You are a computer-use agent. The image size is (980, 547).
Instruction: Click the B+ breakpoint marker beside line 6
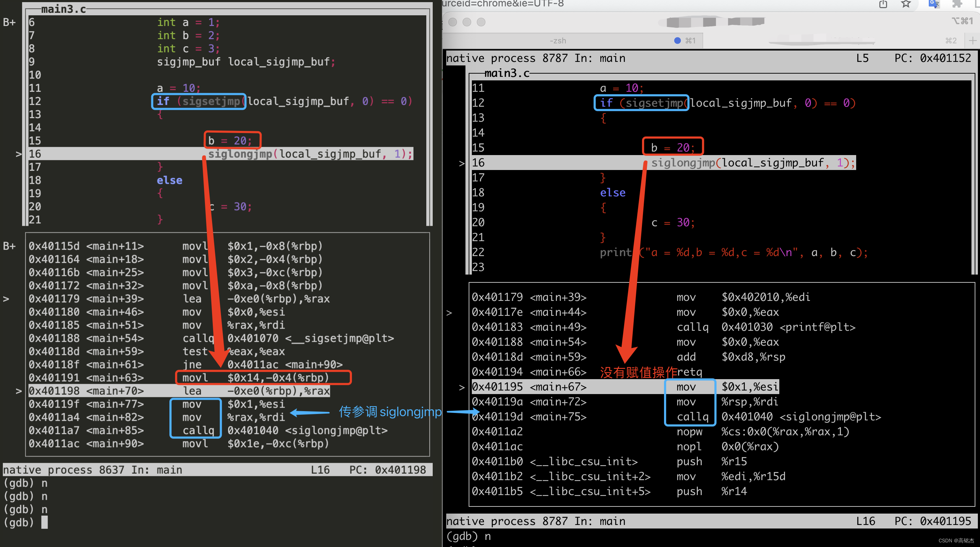(x=10, y=22)
